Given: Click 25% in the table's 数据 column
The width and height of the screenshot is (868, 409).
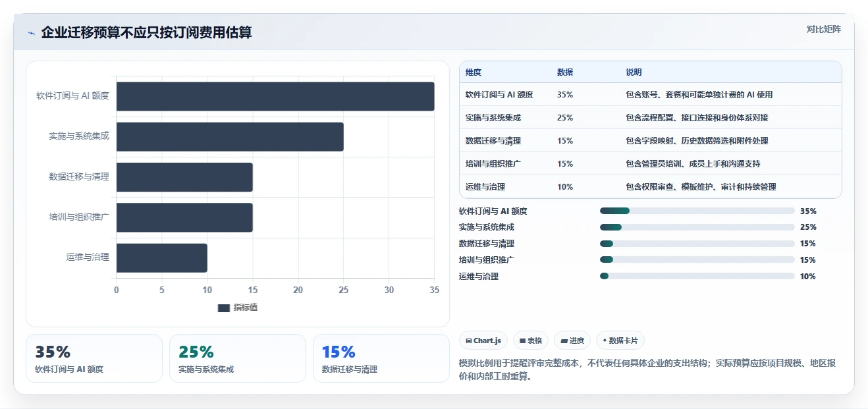Looking at the screenshot, I should (x=565, y=118).
